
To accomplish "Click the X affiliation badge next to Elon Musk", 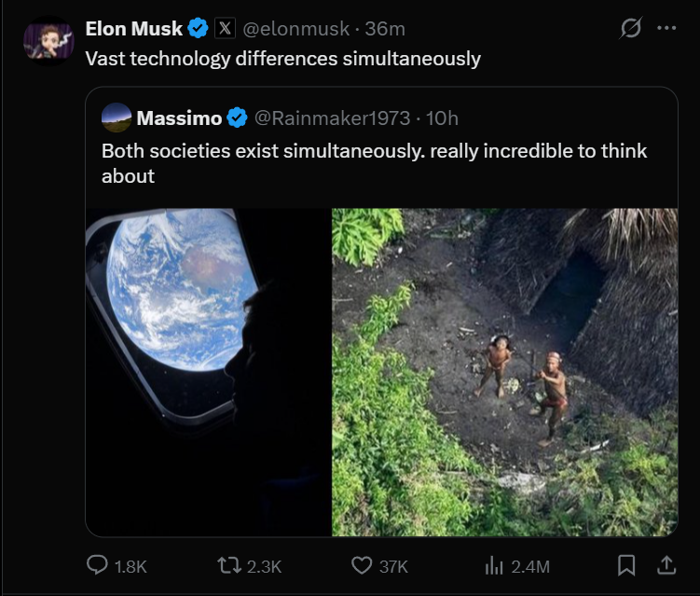I will [x=225, y=28].
